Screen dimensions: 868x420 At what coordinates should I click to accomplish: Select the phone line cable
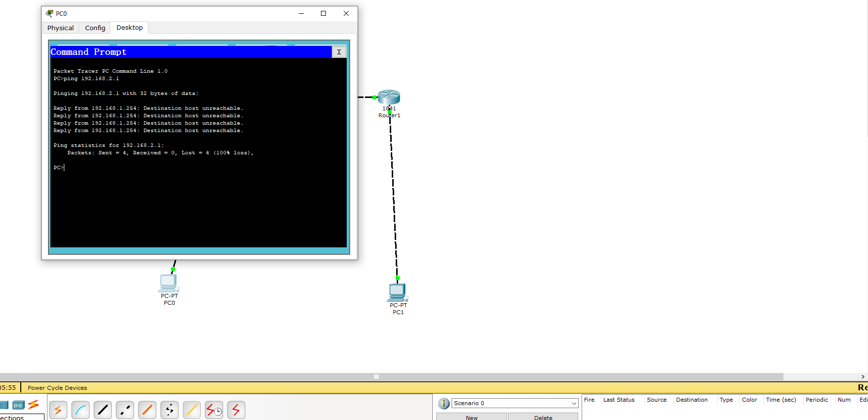pyautogui.click(x=169, y=410)
